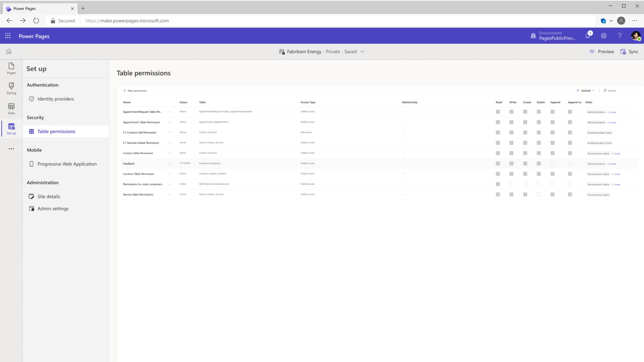The width and height of the screenshot is (644, 362).
Task: Open Power Pages settings gear
Action: pyautogui.click(x=603, y=36)
